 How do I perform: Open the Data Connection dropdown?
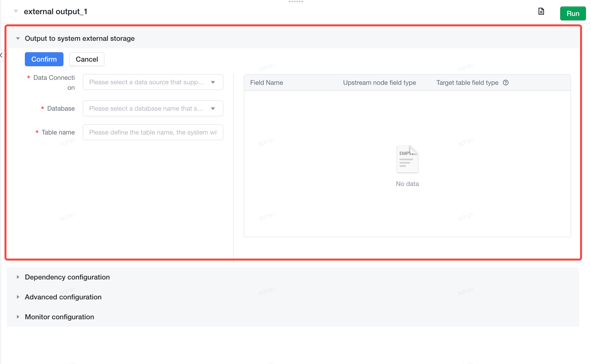tap(153, 82)
